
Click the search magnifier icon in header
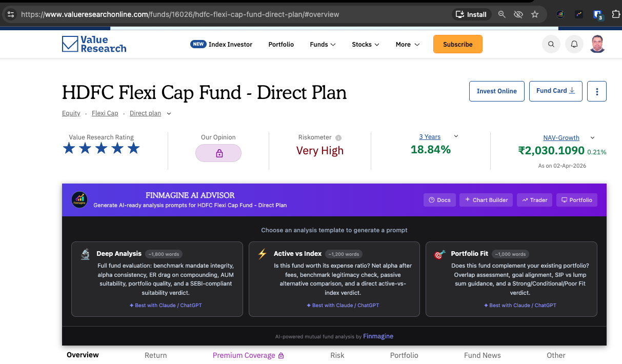(x=551, y=45)
